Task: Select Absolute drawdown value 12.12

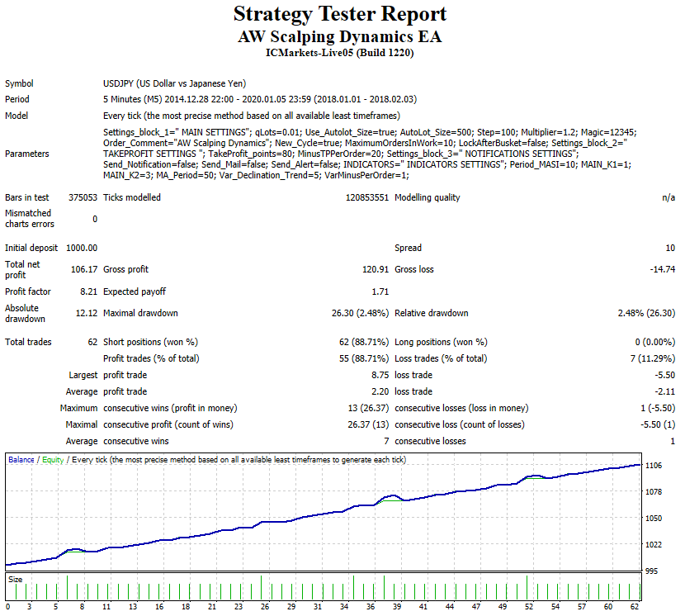Action: click(x=87, y=313)
